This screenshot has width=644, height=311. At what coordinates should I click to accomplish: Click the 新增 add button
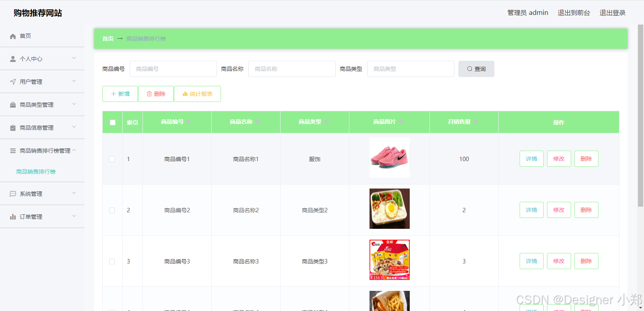pyautogui.click(x=120, y=94)
